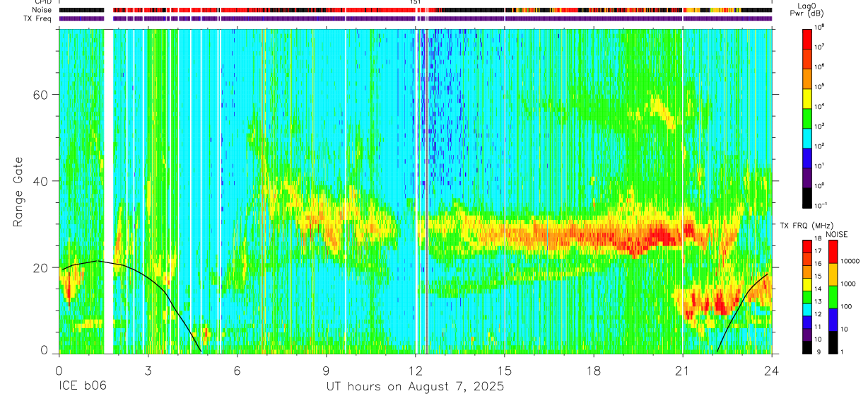Click the 11 tick on TX FRQ scale
The image size is (868, 401).
pos(819,327)
